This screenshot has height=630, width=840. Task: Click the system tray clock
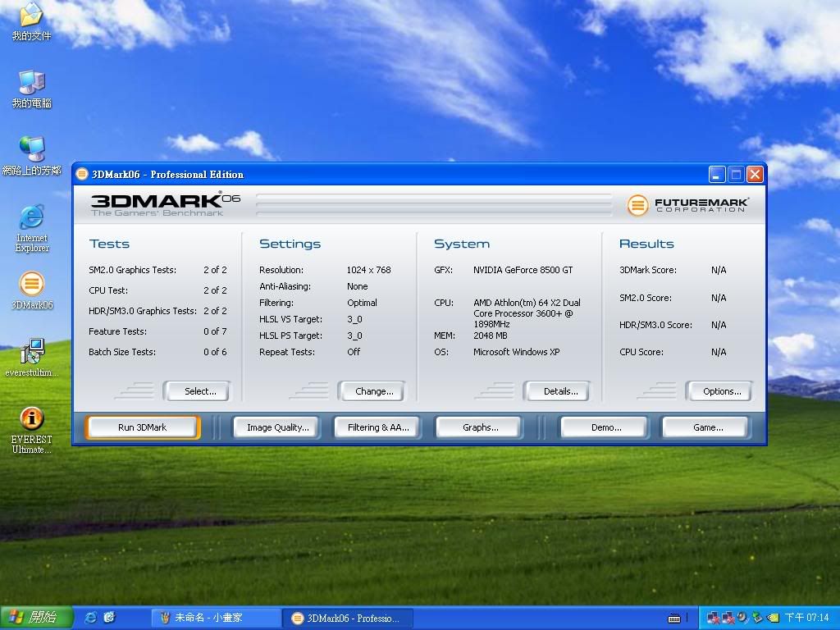pos(806,618)
